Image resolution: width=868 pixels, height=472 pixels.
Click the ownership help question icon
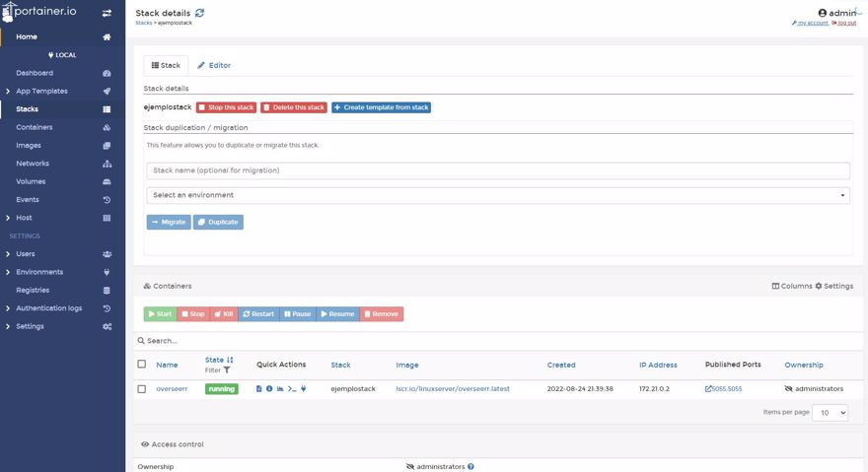click(470, 466)
